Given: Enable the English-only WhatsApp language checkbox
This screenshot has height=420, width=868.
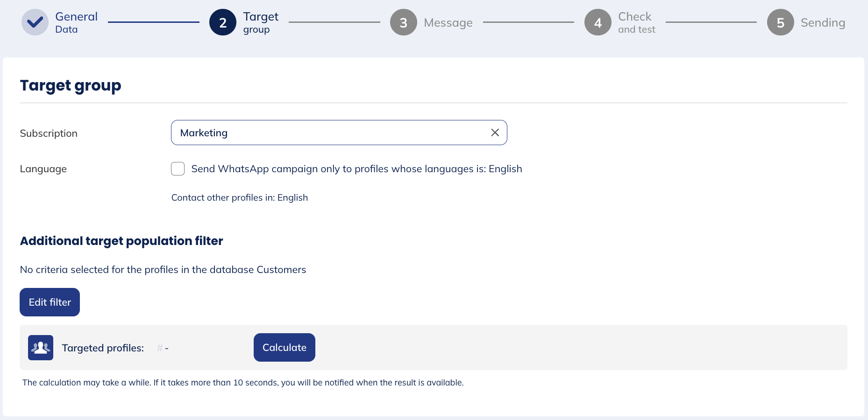Looking at the screenshot, I should pos(178,168).
